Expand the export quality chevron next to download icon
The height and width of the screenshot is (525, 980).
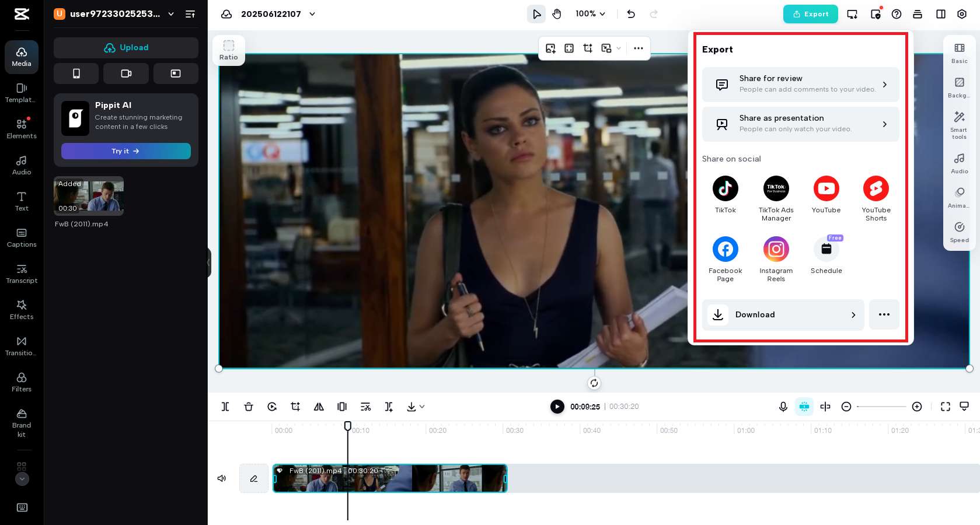pyautogui.click(x=422, y=407)
